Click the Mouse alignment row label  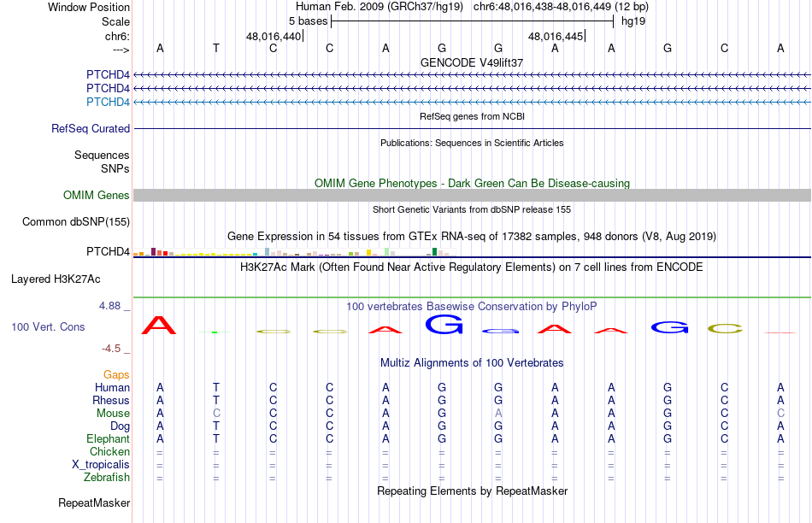tap(113, 414)
